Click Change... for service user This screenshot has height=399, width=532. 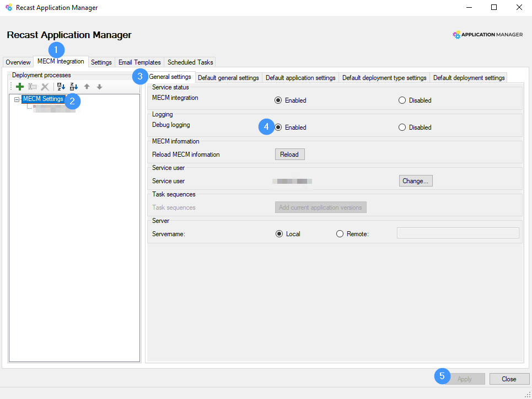click(416, 180)
